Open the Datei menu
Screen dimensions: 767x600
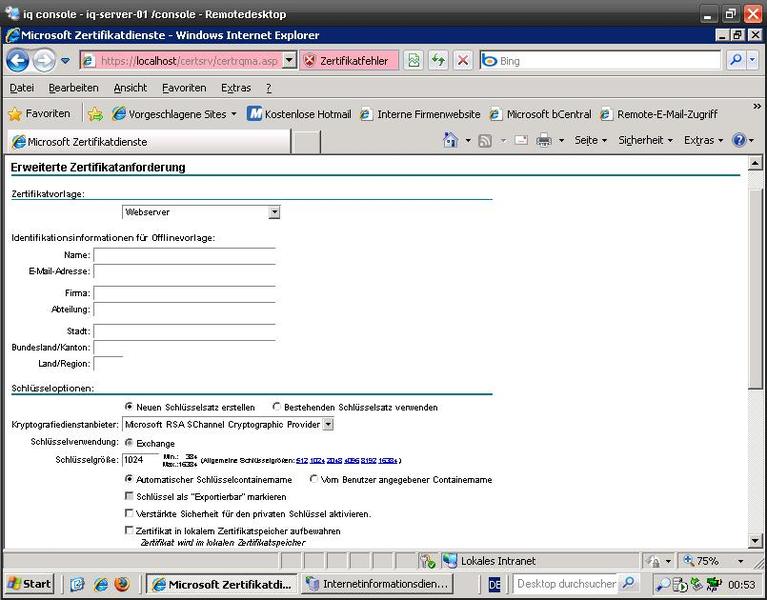coord(22,88)
